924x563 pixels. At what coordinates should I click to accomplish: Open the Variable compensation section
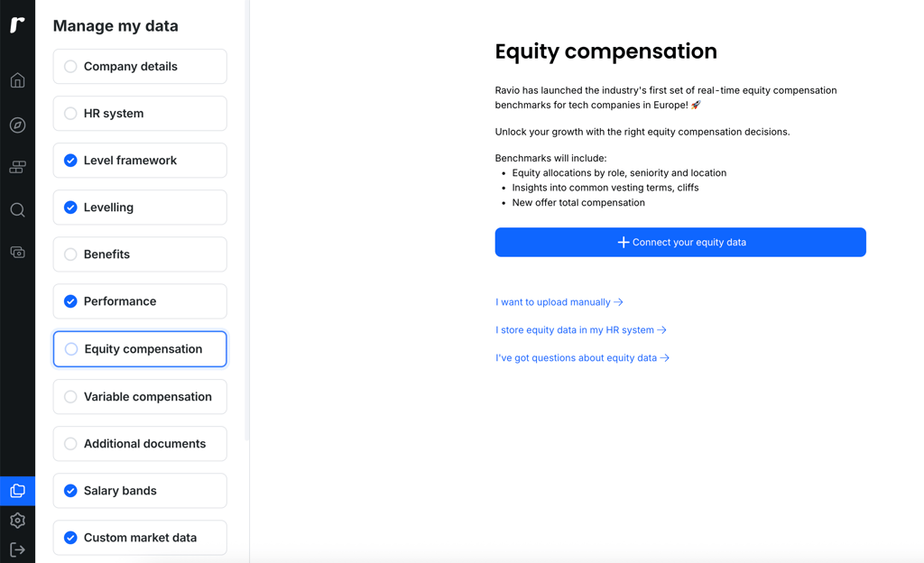140,397
